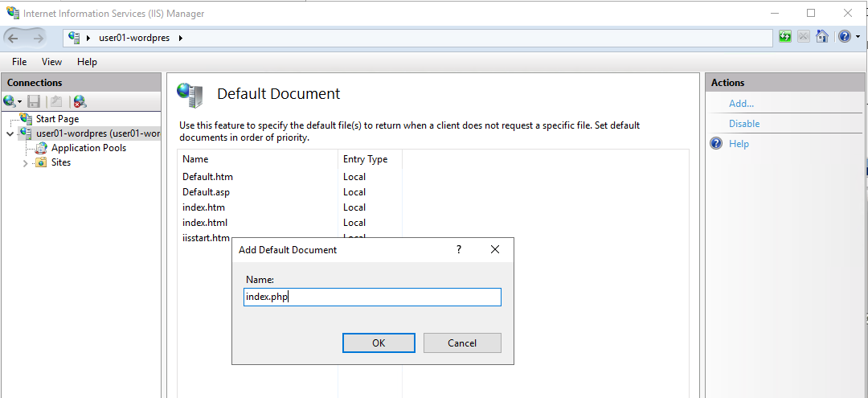Click Add... link in Actions pane
Screen dimensions: 868x398
(741, 104)
